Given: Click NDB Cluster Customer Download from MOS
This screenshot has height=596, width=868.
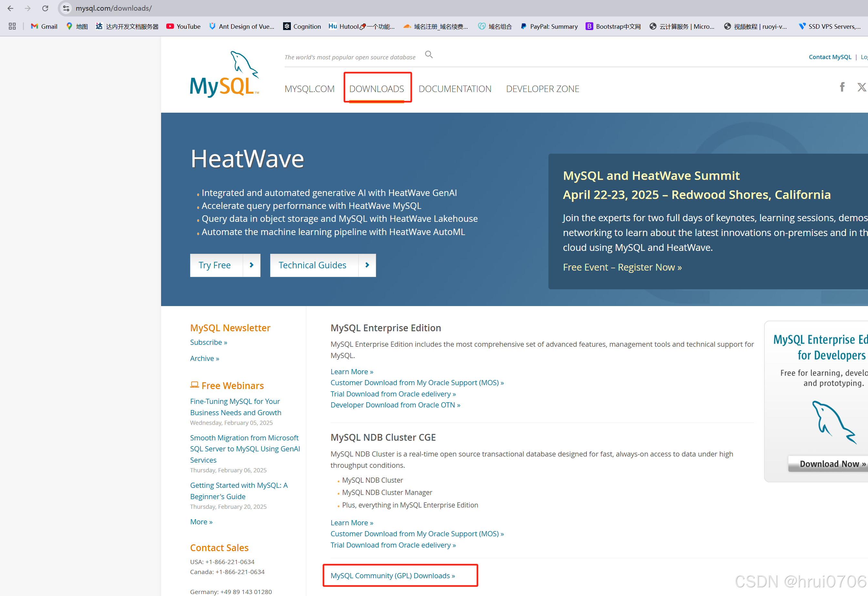Looking at the screenshot, I should click(417, 534).
